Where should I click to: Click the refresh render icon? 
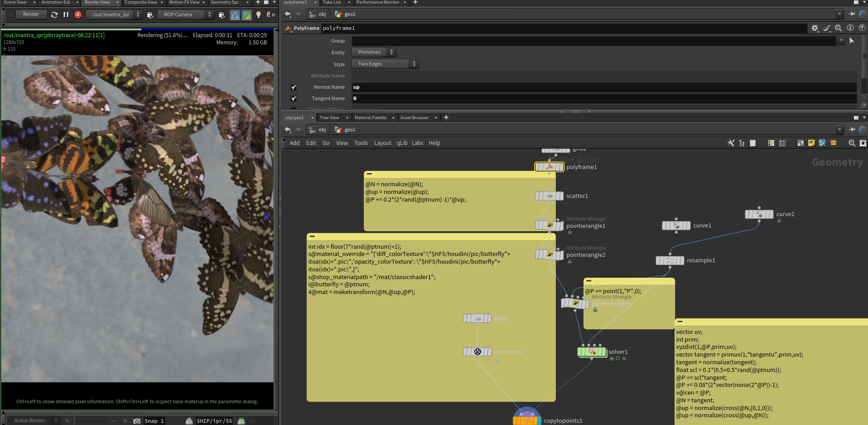pos(54,14)
